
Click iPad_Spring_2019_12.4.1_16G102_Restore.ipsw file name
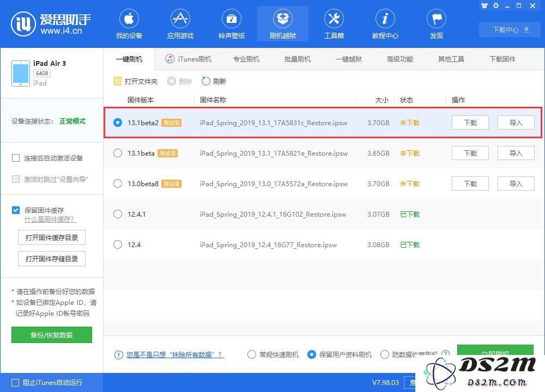pyautogui.click(x=273, y=214)
